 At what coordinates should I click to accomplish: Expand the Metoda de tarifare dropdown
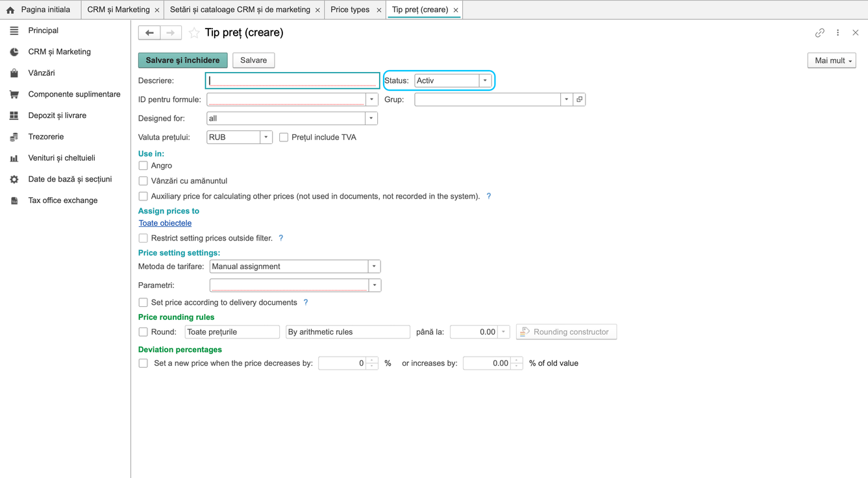[x=374, y=267]
